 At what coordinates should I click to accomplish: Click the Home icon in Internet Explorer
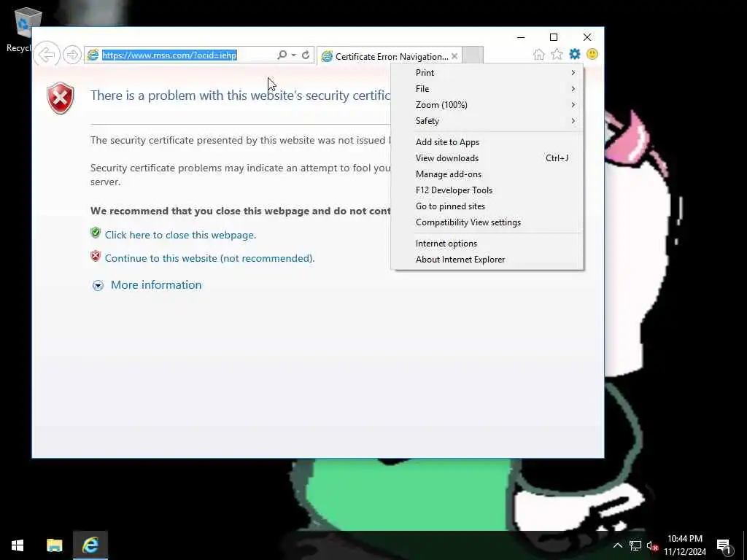pos(539,54)
